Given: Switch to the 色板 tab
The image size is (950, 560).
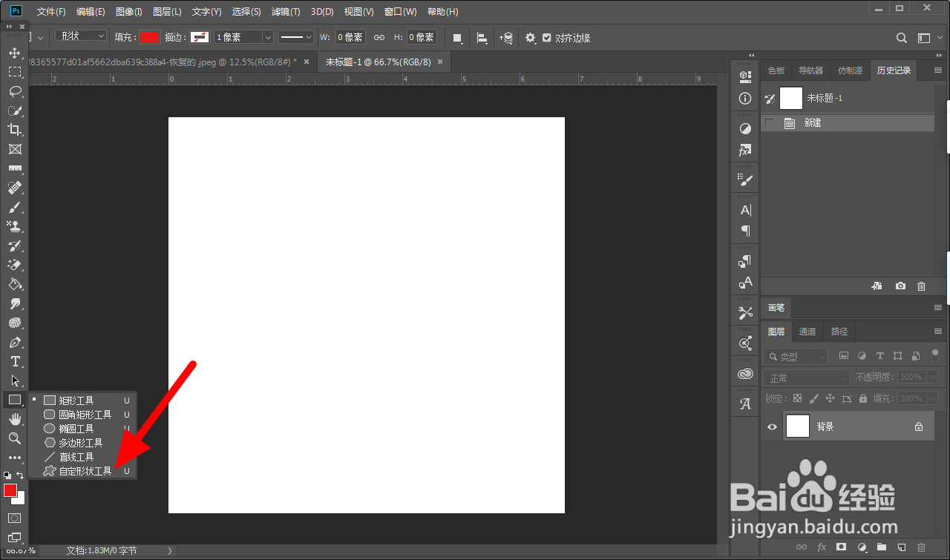Looking at the screenshot, I should point(776,70).
